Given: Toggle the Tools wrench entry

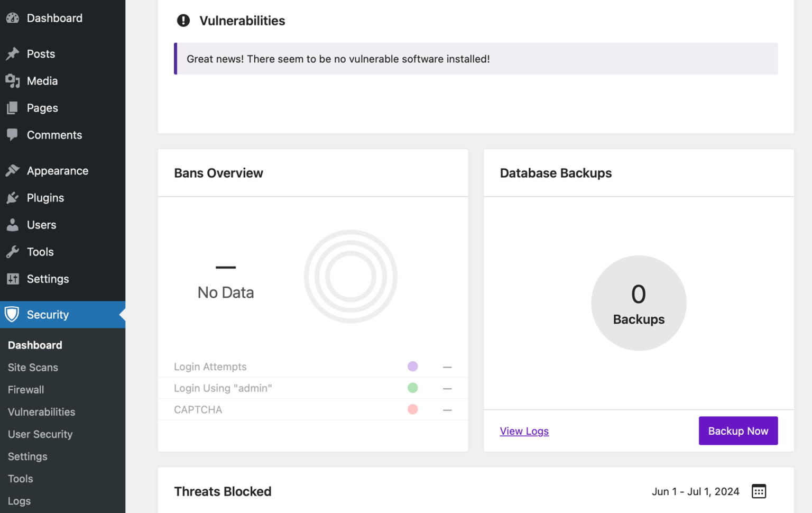Looking at the screenshot, I should 13,252.
